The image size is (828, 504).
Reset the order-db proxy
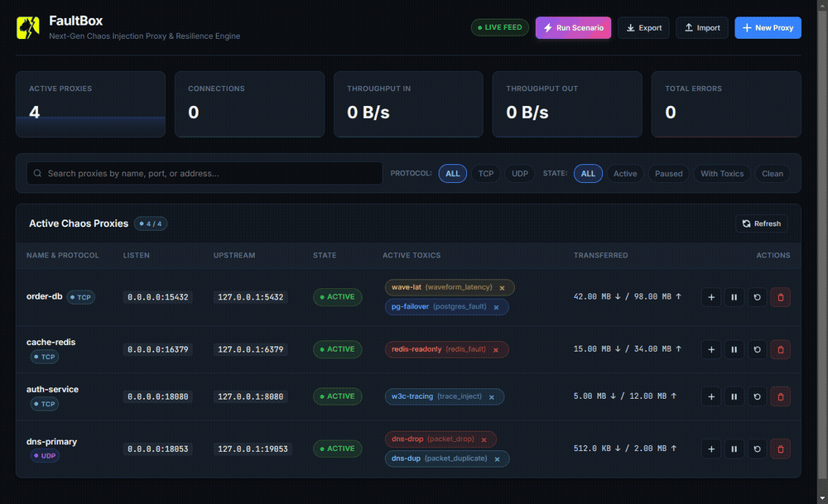758,297
